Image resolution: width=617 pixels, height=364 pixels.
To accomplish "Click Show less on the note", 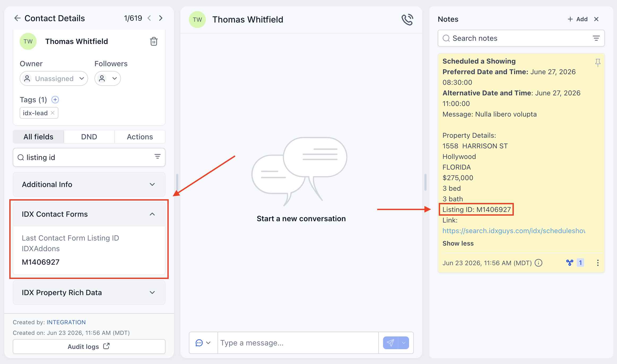I will coord(458,243).
